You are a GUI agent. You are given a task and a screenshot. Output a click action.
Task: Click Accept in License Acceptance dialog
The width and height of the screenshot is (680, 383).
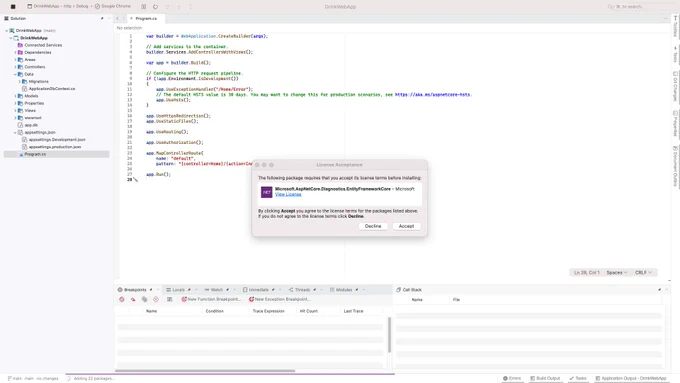(x=406, y=226)
